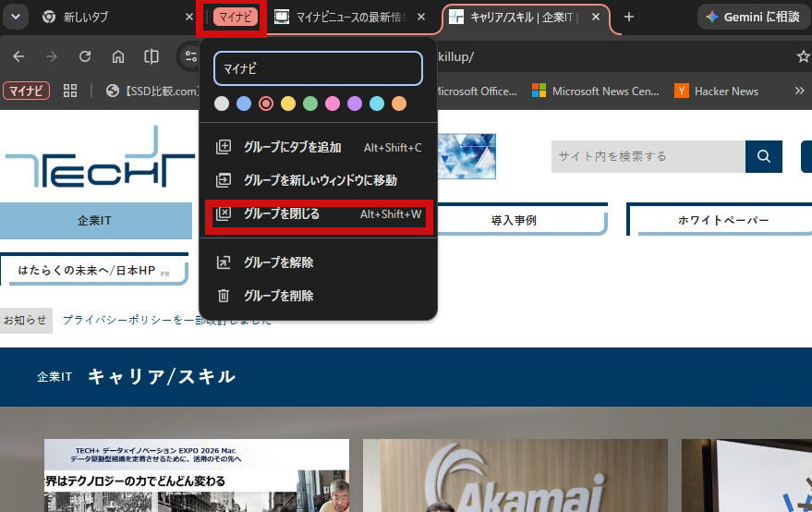
Task: Select グループを新しいウィンドウに移動 menu item
Action: pos(318,180)
